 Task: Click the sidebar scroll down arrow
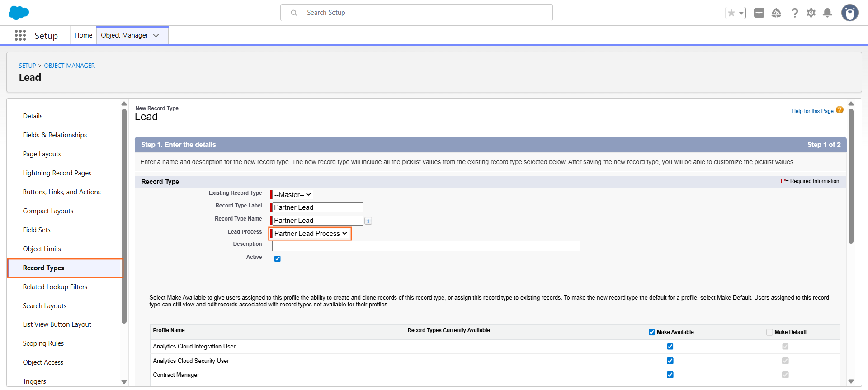124,382
